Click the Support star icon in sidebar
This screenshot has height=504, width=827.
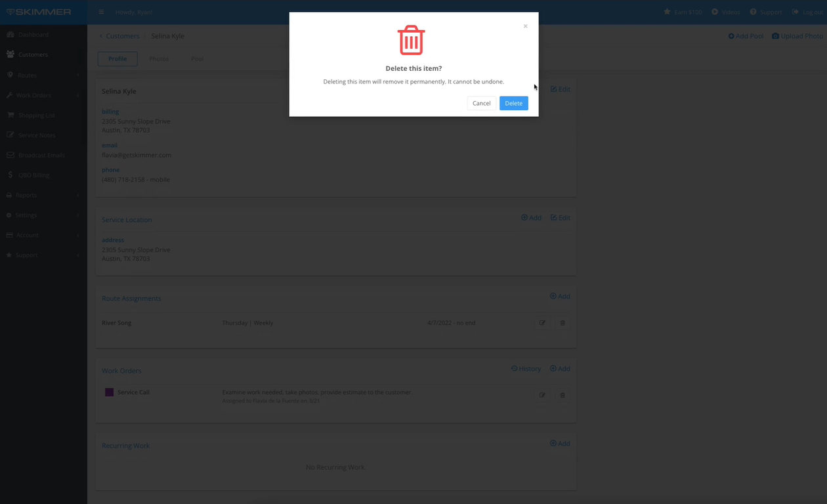(x=9, y=255)
